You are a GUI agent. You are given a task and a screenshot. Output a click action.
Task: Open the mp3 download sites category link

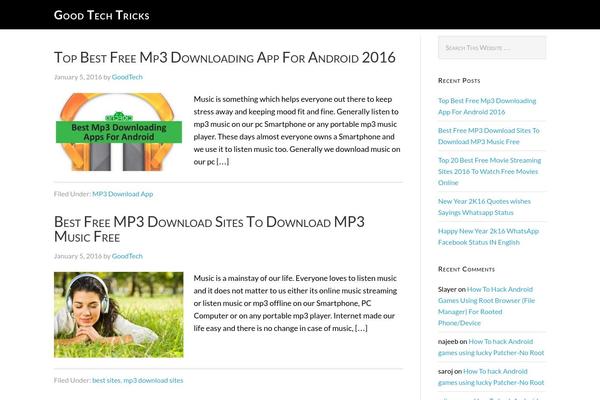[x=153, y=380]
